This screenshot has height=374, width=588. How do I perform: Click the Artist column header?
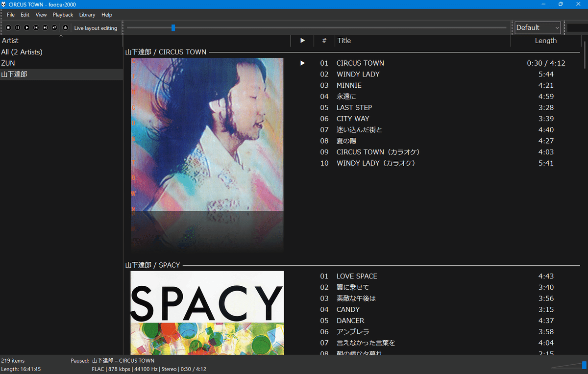click(61, 41)
